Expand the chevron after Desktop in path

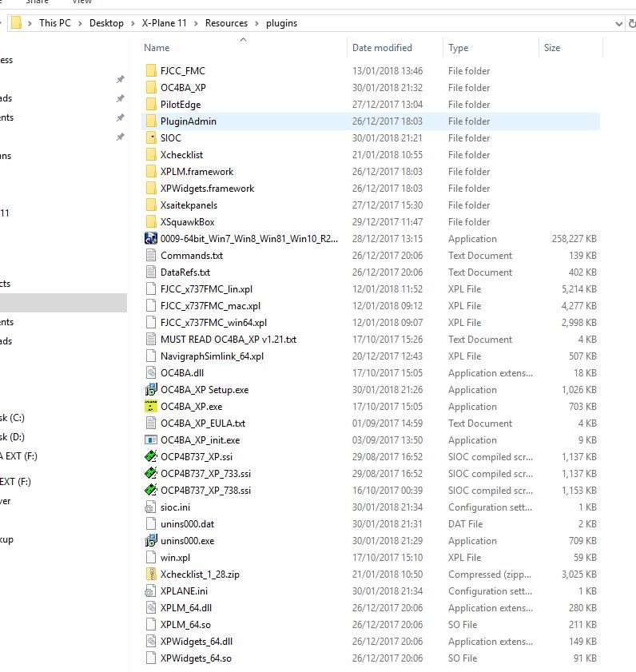[x=133, y=23]
